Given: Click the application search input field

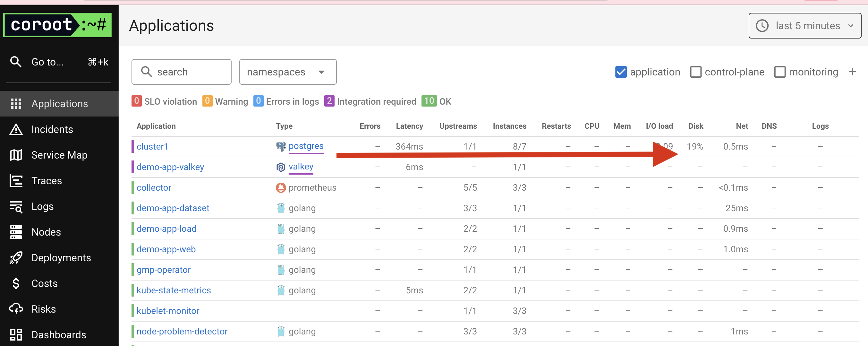Looking at the screenshot, I should [x=181, y=72].
